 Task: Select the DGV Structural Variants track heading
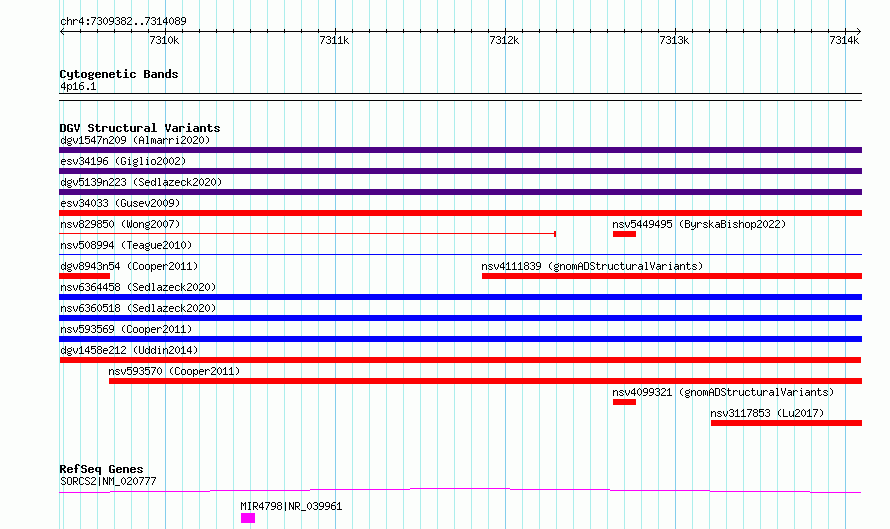pyautogui.click(x=140, y=128)
